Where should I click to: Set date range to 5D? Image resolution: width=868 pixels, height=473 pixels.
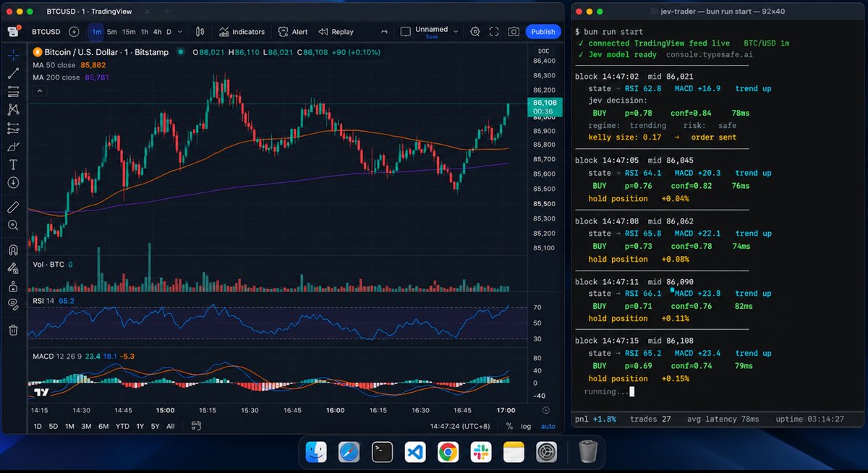tap(54, 427)
